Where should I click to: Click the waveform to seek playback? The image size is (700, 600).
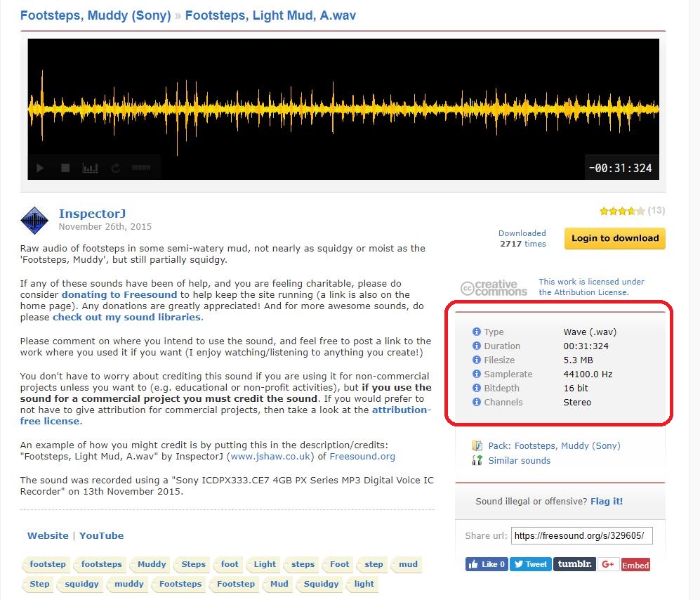point(343,109)
